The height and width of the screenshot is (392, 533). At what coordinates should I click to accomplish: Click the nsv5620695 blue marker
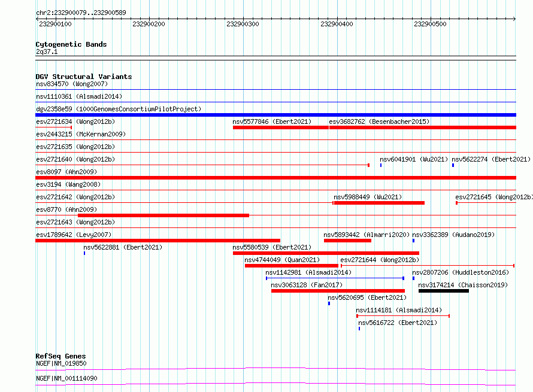329,303
